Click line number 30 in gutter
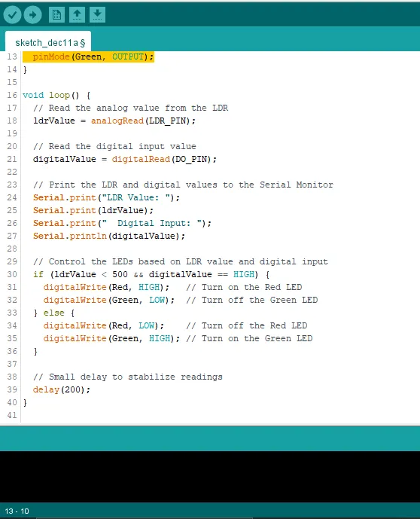The height and width of the screenshot is (519, 420). (12, 274)
